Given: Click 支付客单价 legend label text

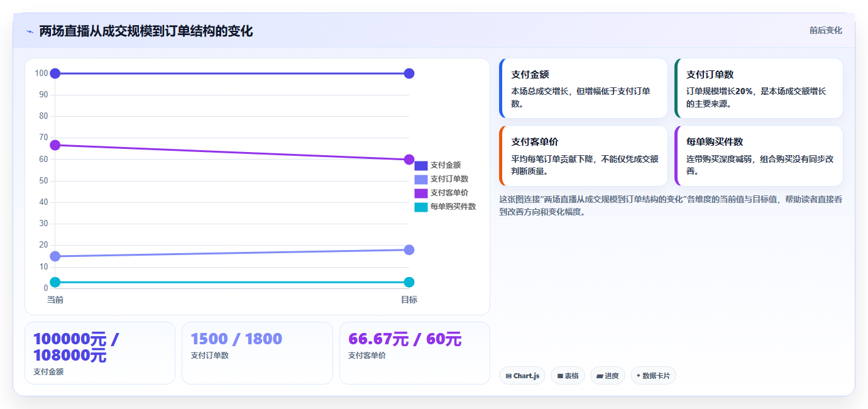Looking at the screenshot, I should pos(449,193).
